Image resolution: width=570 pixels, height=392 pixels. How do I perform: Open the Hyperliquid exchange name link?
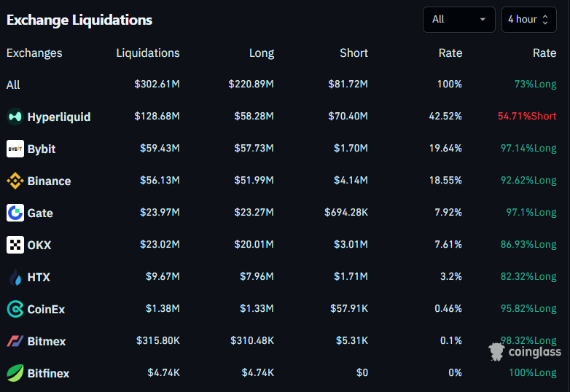click(x=59, y=117)
